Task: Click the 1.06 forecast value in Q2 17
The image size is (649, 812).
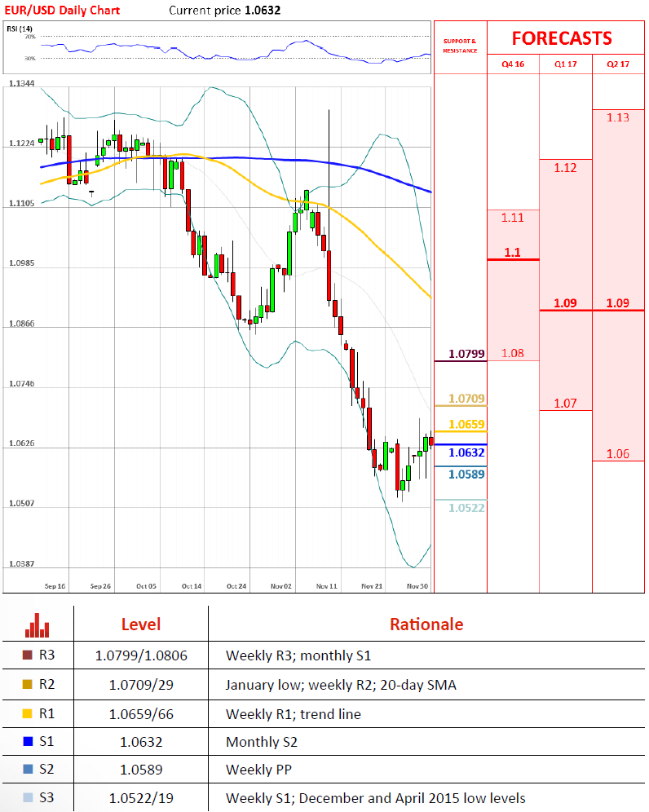Action: click(x=618, y=454)
